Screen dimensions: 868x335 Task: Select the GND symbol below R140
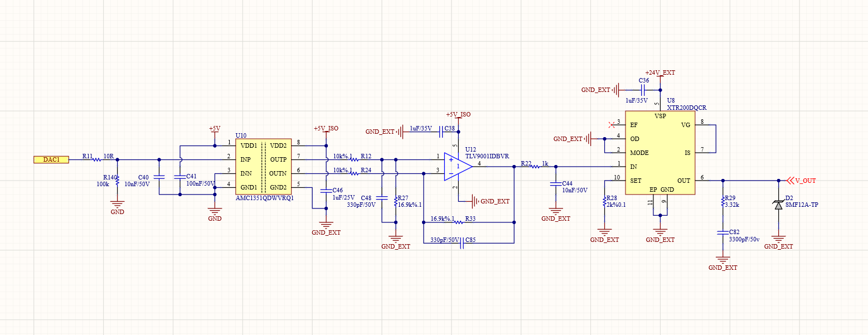tap(117, 205)
